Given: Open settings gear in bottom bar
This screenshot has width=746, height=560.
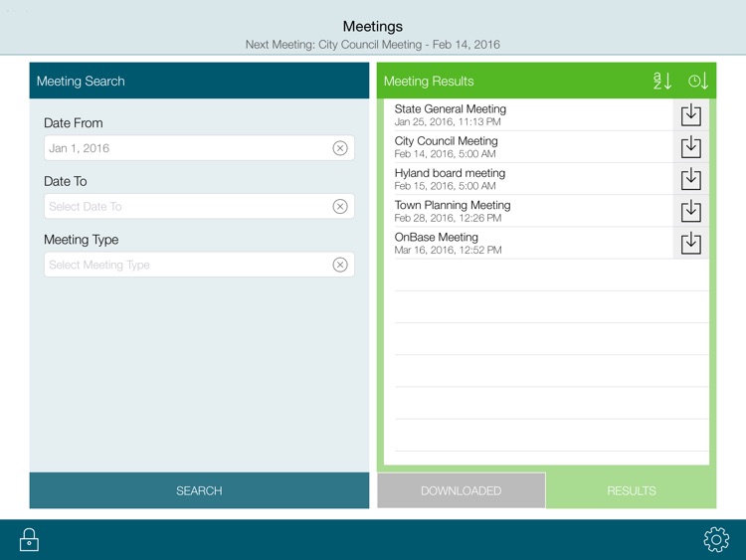Looking at the screenshot, I should click(716, 539).
